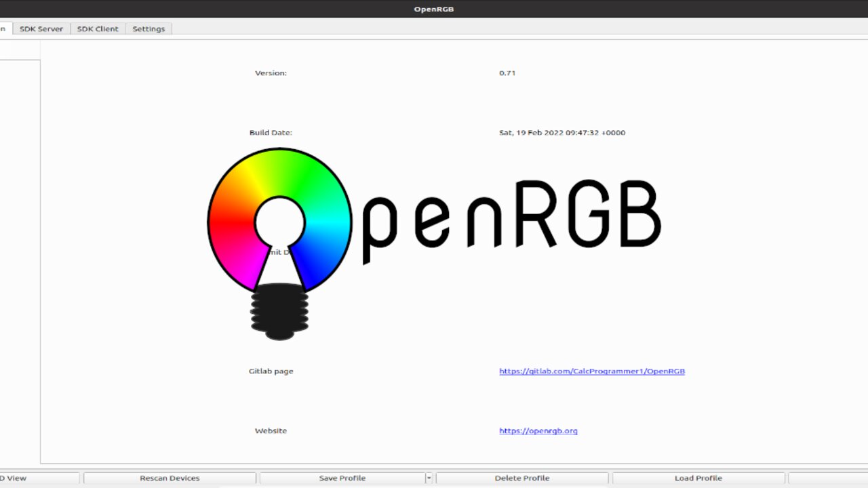The height and width of the screenshot is (488, 868).
Task: Select the version value 0.71
Action: 507,73
